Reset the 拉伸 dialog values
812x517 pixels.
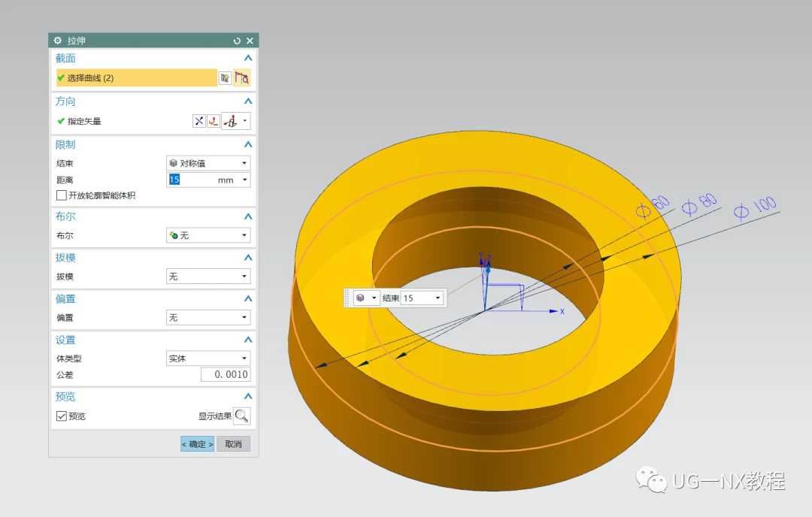point(237,41)
